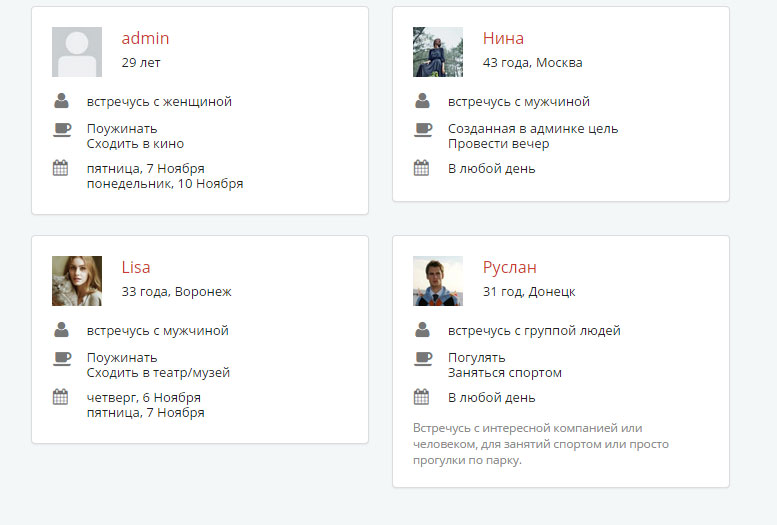Screen dimensions: 777x525
Task: Click person icon in Руслан card
Action: pyautogui.click(x=422, y=330)
